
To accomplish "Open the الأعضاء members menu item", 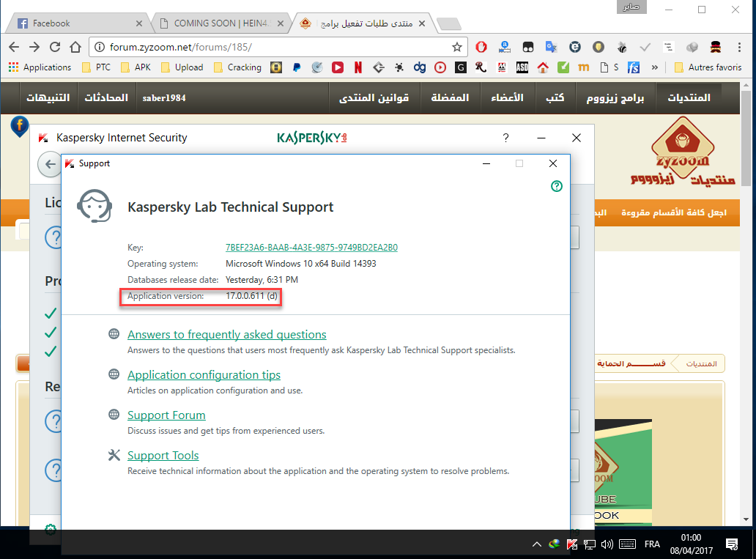I will [x=507, y=98].
